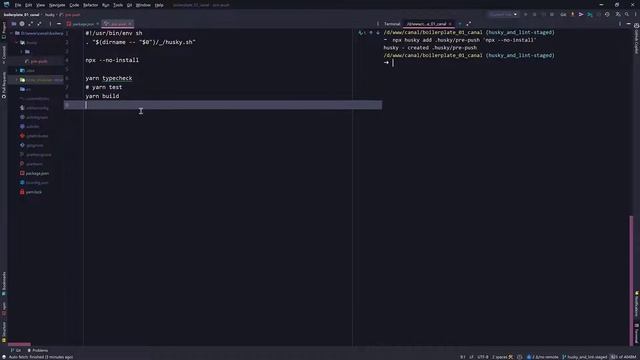Open the Tools menu
The height and width of the screenshot is (360, 640).
[x=118, y=5]
